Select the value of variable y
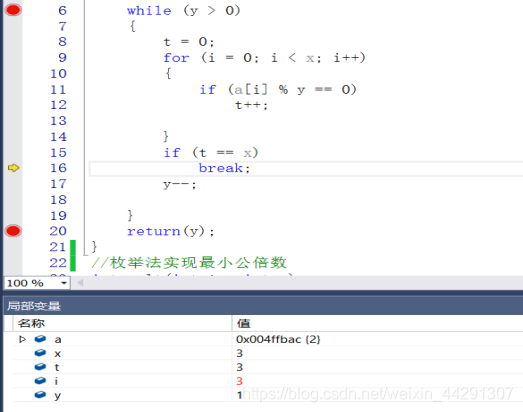 click(x=239, y=395)
